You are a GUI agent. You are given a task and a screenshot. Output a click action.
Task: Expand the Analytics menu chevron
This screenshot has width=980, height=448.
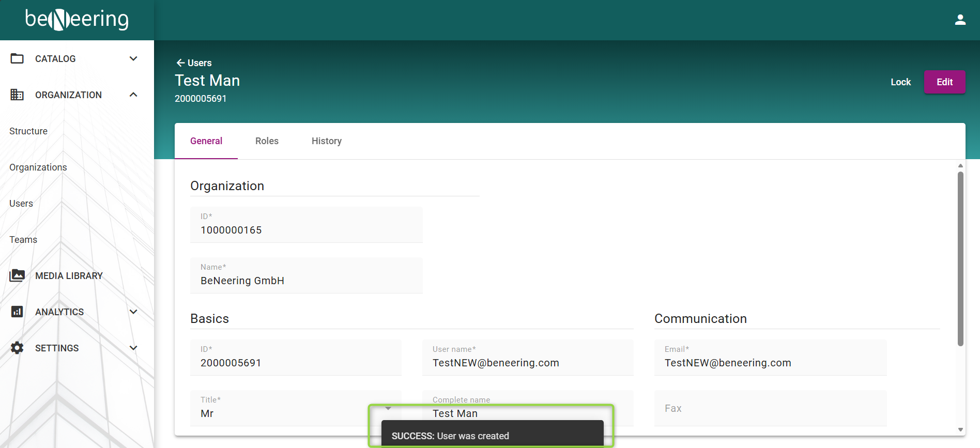click(x=133, y=312)
